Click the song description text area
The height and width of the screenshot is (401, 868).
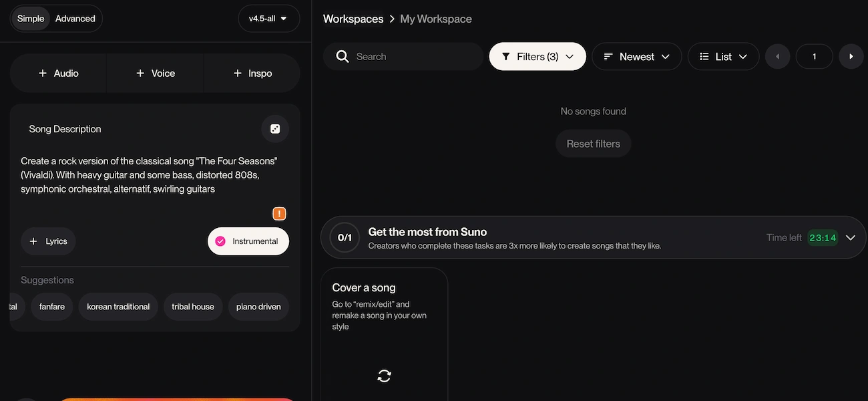(x=154, y=175)
